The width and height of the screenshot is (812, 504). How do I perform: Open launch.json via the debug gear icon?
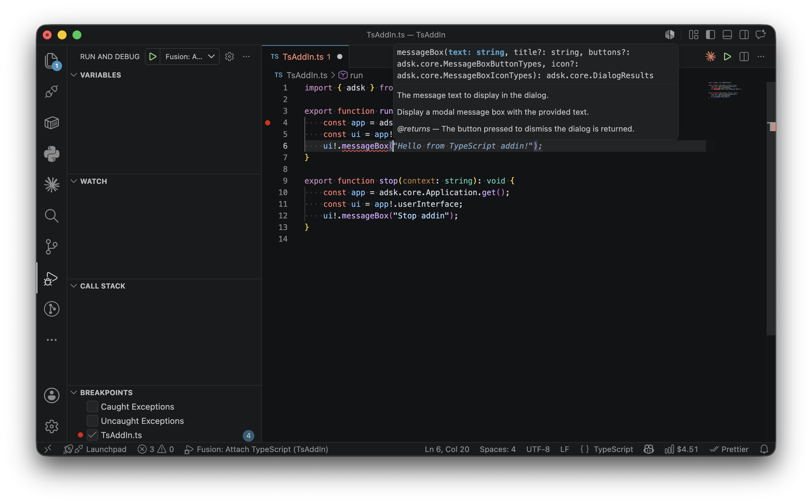[230, 57]
